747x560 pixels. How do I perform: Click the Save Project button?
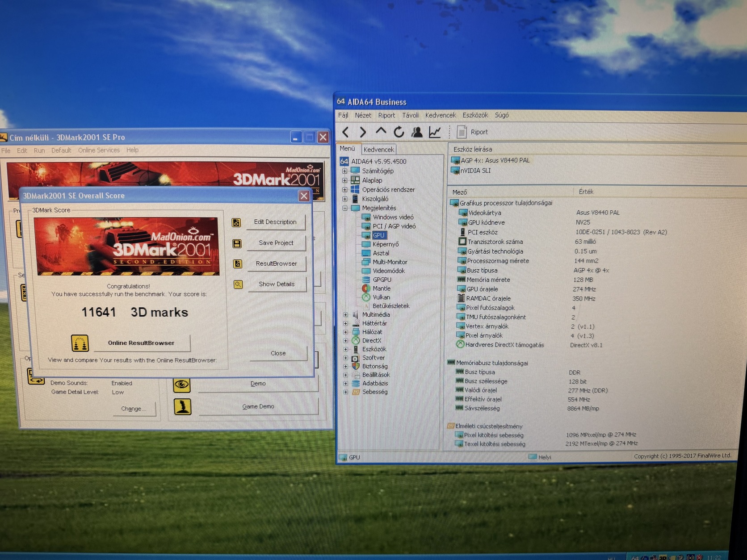pos(276,243)
